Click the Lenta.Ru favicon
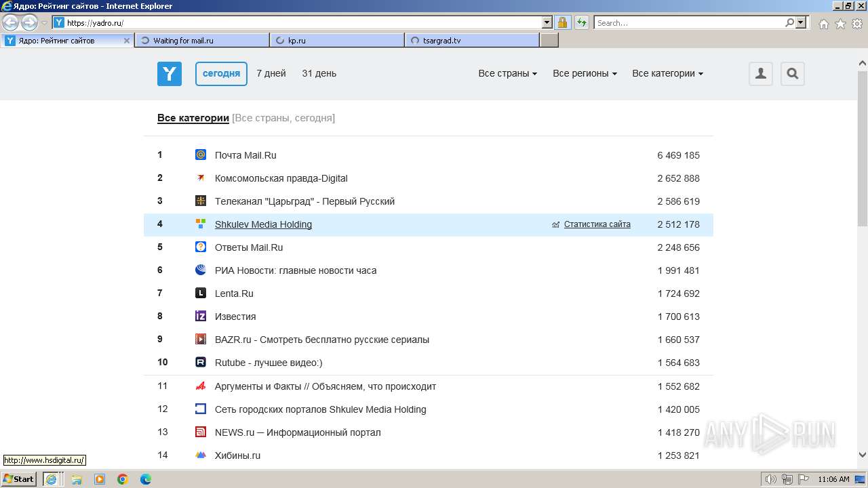This screenshot has width=868, height=488. [x=201, y=293]
